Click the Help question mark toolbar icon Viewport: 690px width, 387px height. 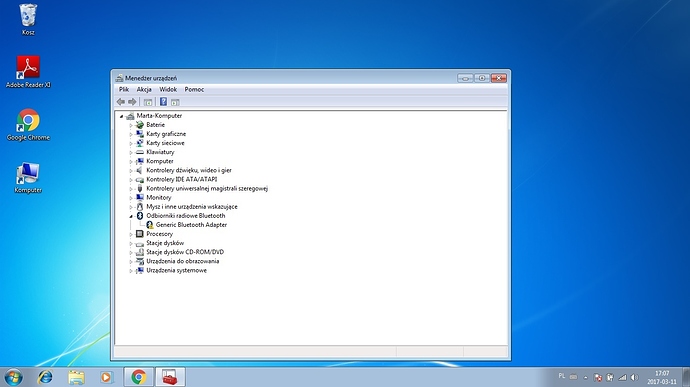pyautogui.click(x=163, y=102)
